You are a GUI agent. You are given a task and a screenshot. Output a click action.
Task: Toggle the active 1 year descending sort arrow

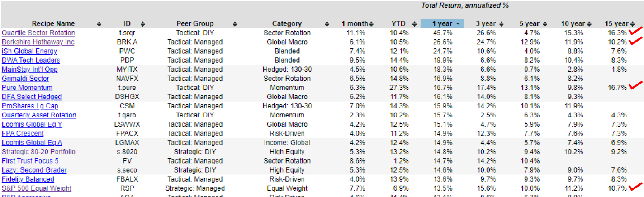click(458, 24)
